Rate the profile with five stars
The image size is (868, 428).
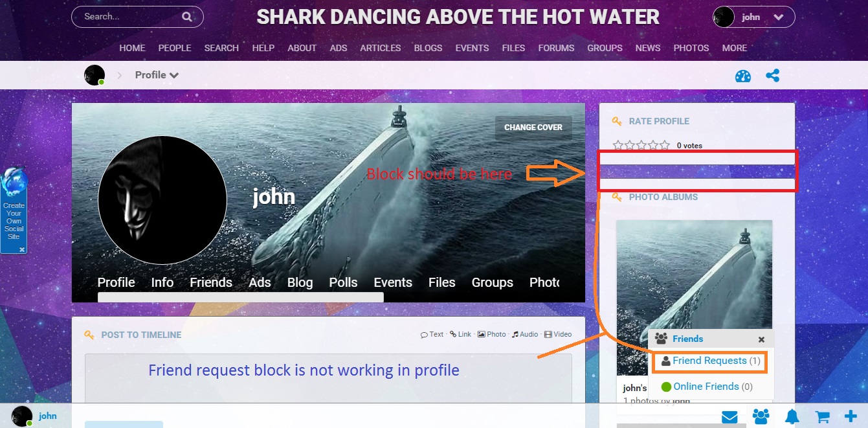(665, 145)
